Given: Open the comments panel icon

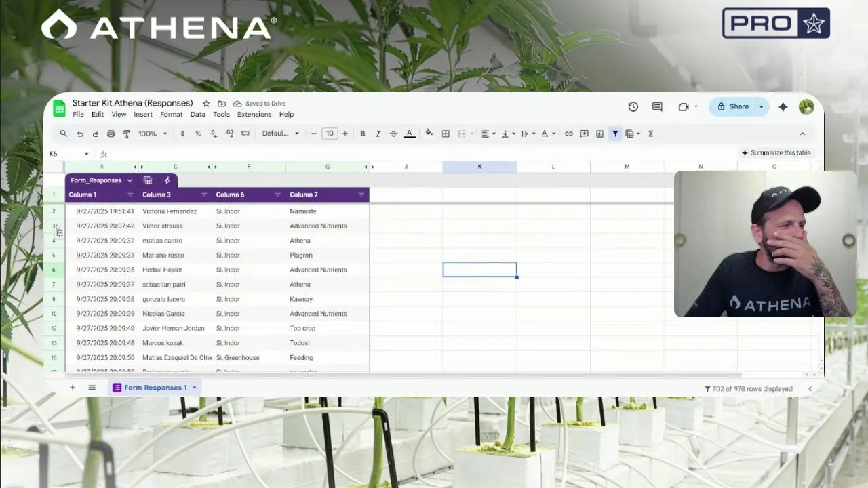Looking at the screenshot, I should pos(657,106).
